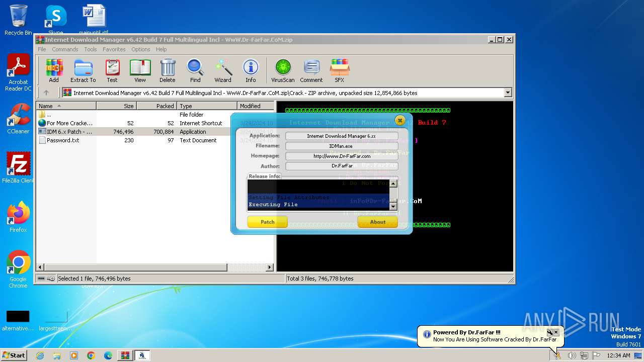Go up one folder level arrow
Image resolution: width=644 pixels, height=362 pixels.
click(46, 93)
